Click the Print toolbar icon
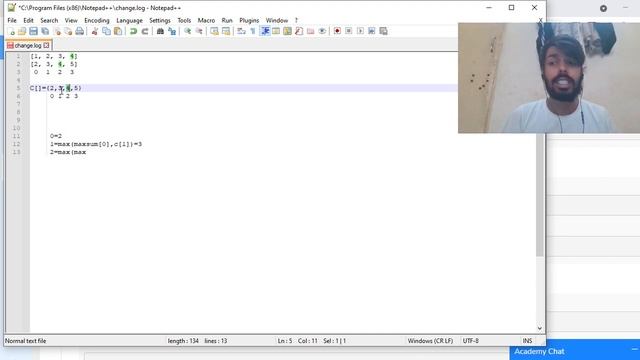 click(x=80, y=31)
